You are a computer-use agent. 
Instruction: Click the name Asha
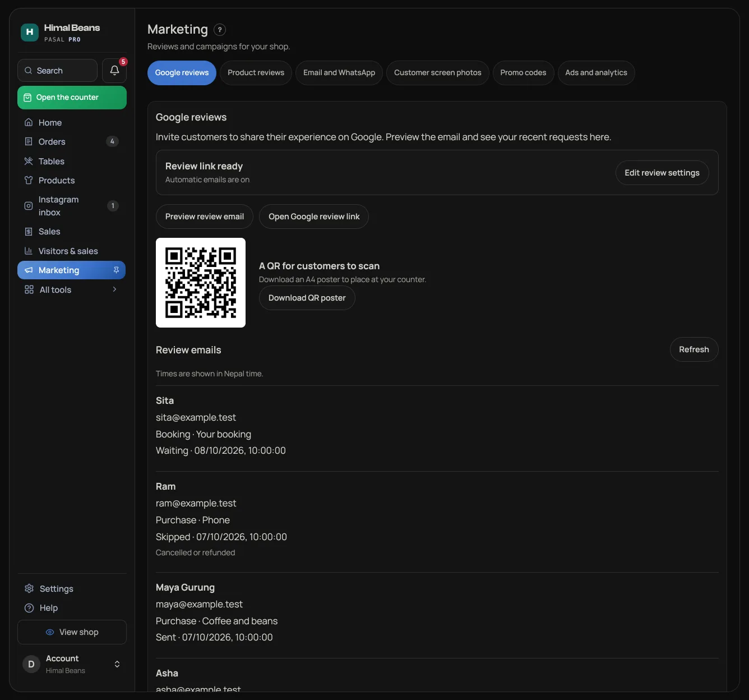pos(167,673)
